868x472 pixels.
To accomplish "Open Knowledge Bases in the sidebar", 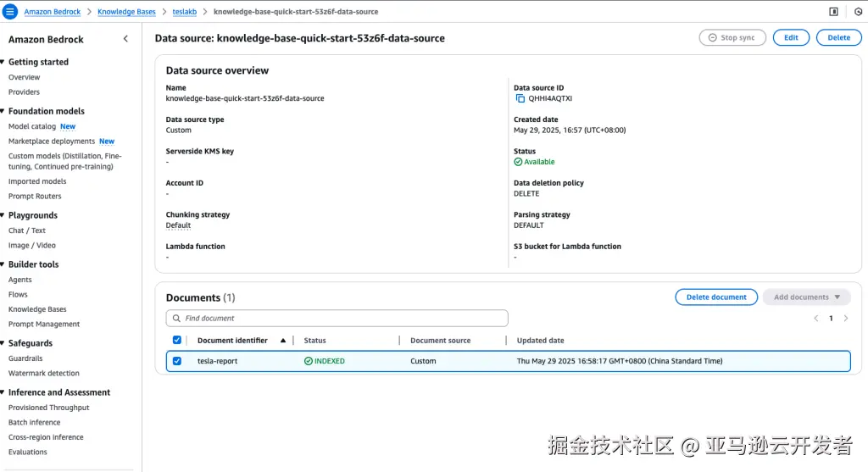I will [37, 309].
